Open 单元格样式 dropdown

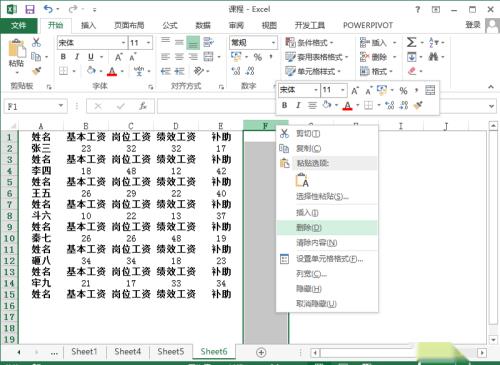point(313,71)
